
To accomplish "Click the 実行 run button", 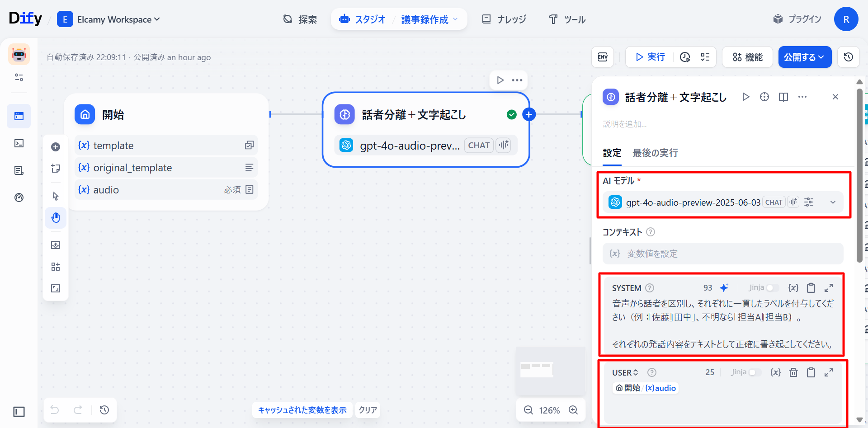I will 650,57.
